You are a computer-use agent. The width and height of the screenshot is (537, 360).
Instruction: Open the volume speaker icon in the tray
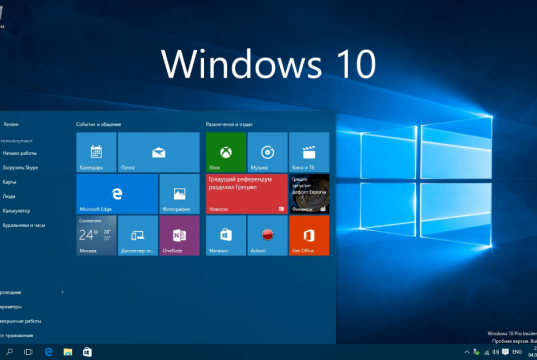pos(496,352)
